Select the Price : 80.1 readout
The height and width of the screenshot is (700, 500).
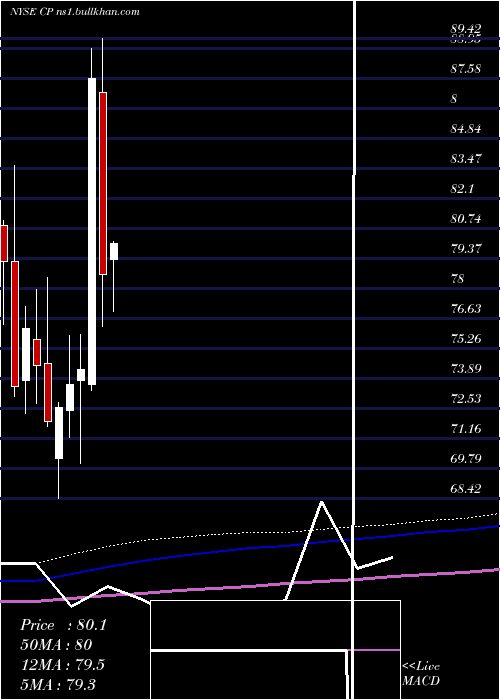coord(63,625)
